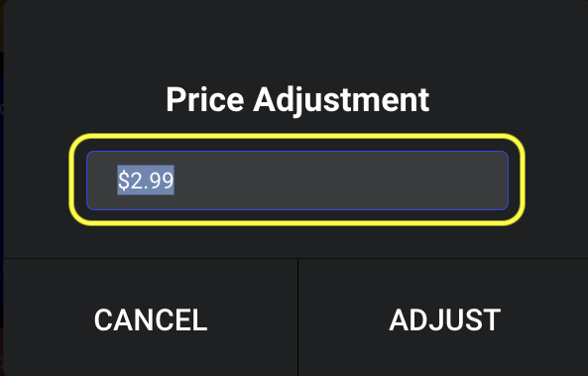This screenshot has height=376, width=588.
Task: Apply the $2.99 price via ADJUST
Action: (444, 319)
